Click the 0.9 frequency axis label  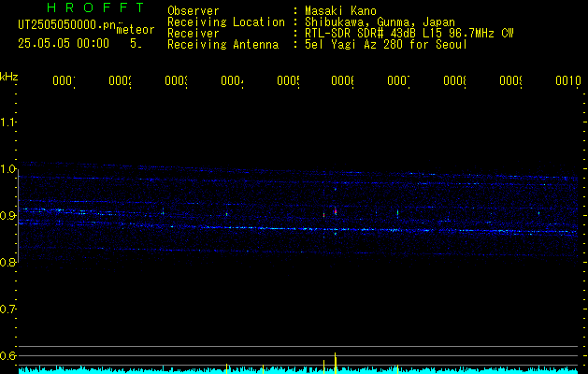point(8,216)
